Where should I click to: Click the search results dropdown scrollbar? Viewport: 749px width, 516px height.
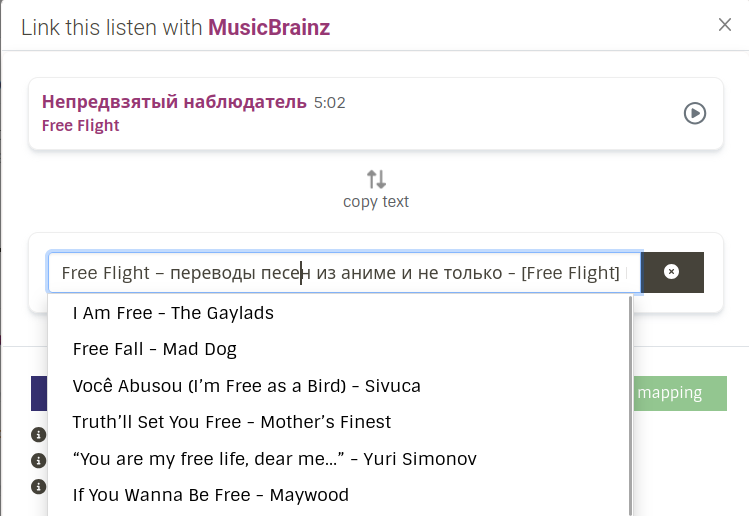pos(630,400)
